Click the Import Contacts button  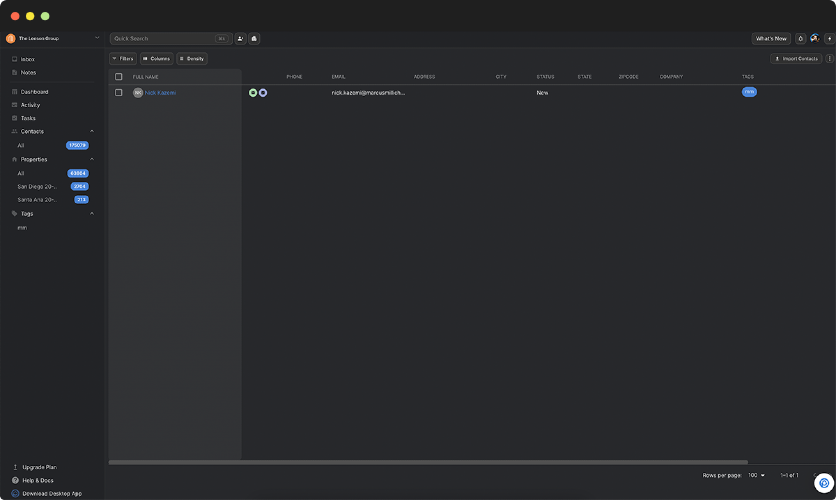pos(796,59)
